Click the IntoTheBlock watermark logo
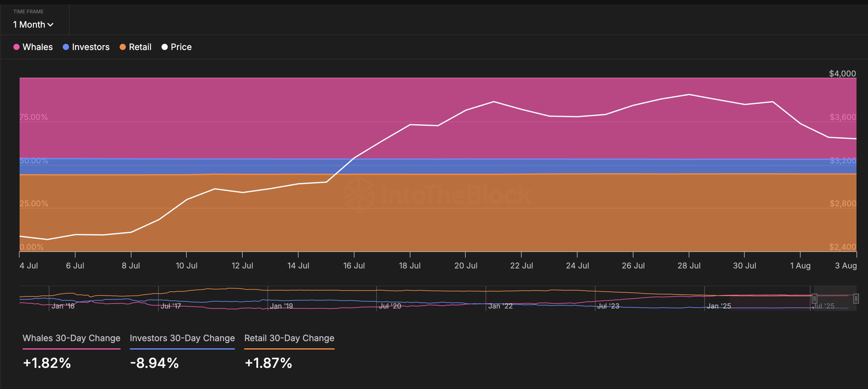 [x=438, y=195]
